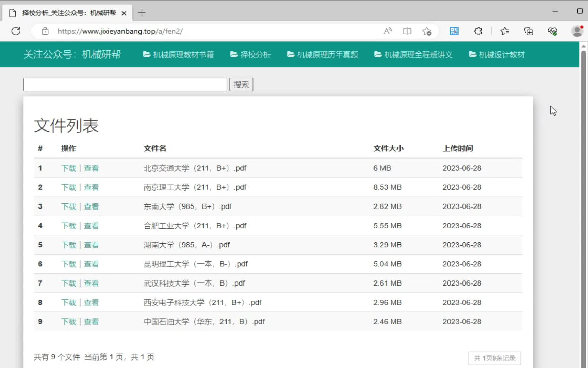View 西安电子科技大学 pdf file
Screen dimensions: 588x368
(91, 302)
